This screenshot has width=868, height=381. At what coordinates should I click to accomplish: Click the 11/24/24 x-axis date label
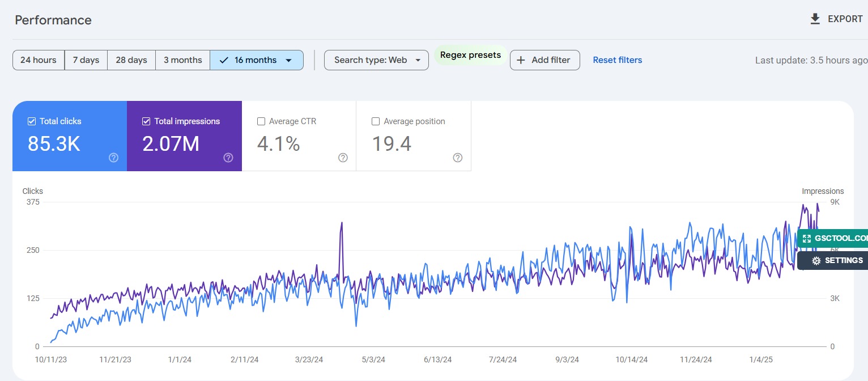tap(696, 360)
